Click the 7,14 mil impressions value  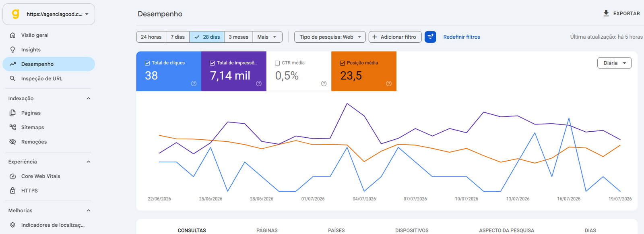(230, 75)
